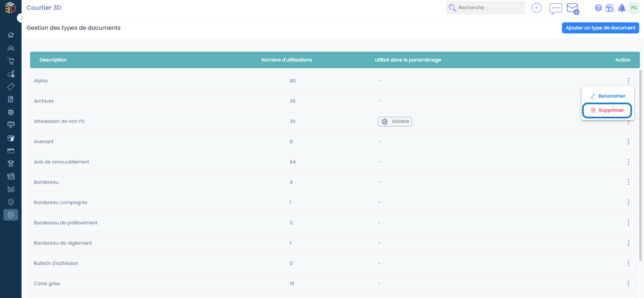The image size is (644, 298).
Task: Click the magnifier icon in search box
Action: point(452,7)
